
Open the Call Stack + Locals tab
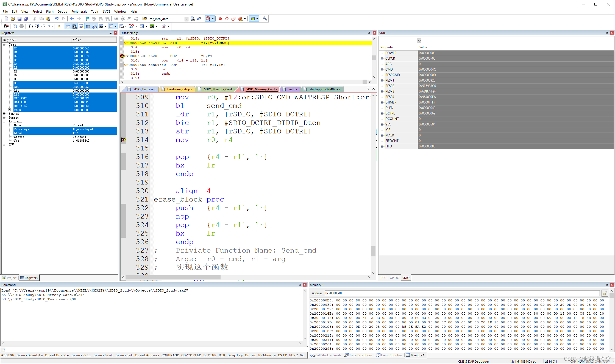tap(326, 355)
